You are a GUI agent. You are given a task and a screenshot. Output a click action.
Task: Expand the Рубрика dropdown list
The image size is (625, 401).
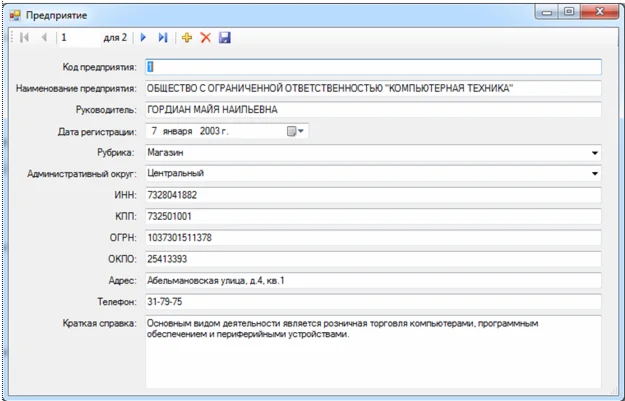(595, 153)
